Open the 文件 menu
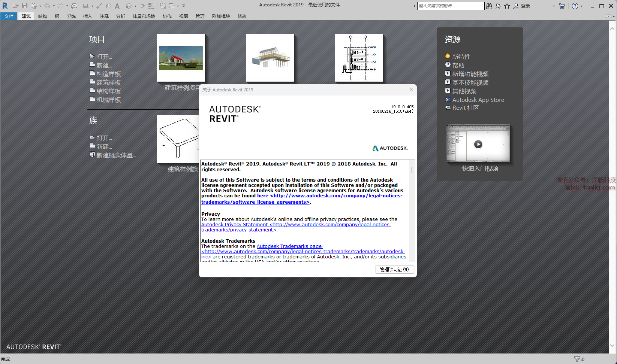Viewport: 617px width, 364px height. coord(9,16)
